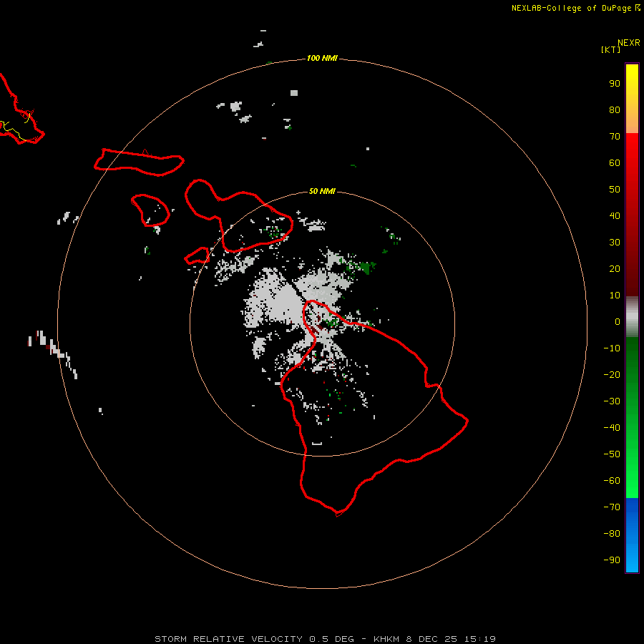644x644 pixels.
Task: Click the -80 value on velocity scale
Action: [612, 534]
